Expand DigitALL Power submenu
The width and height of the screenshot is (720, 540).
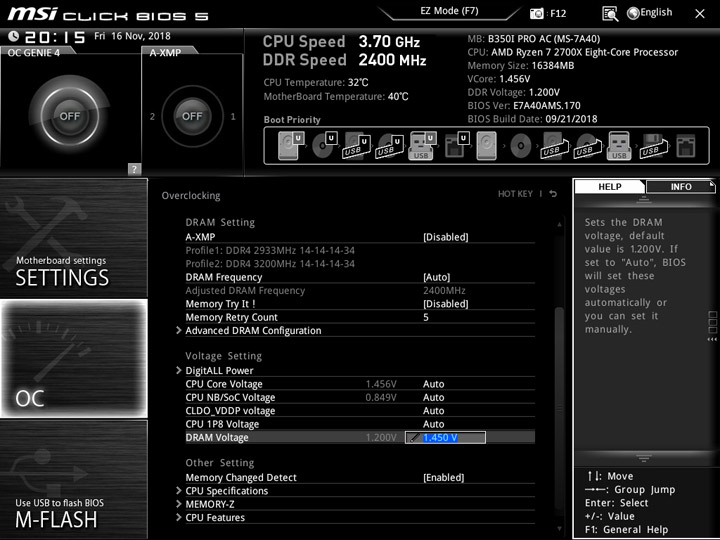[x=219, y=371]
